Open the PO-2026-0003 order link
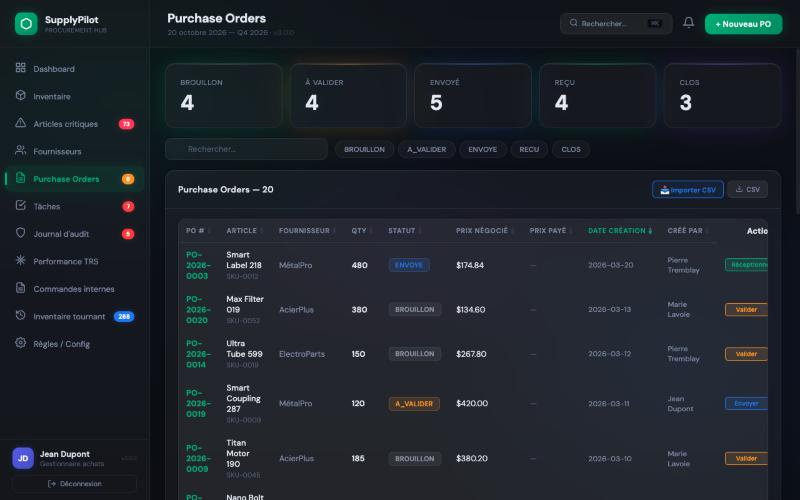This screenshot has height=500, width=800. tap(198, 265)
